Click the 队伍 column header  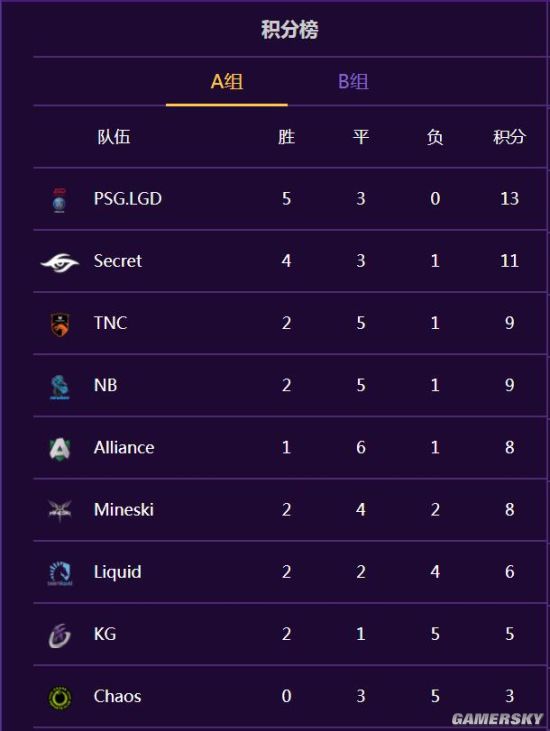point(114,137)
